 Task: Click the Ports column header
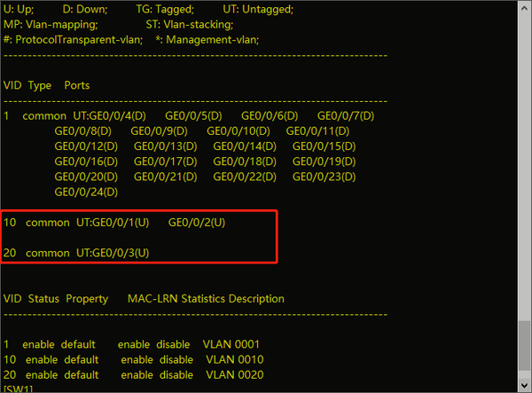(77, 85)
